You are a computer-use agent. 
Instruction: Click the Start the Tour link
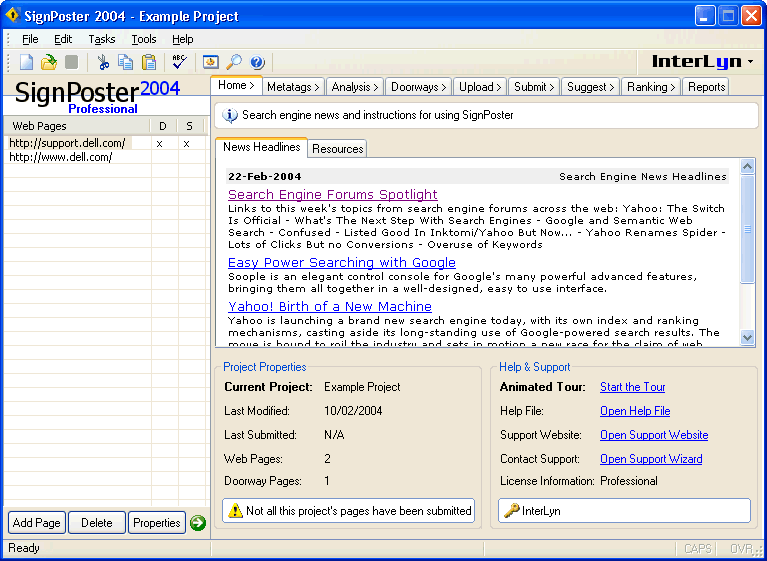pyautogui.click(x=632, y=387)
